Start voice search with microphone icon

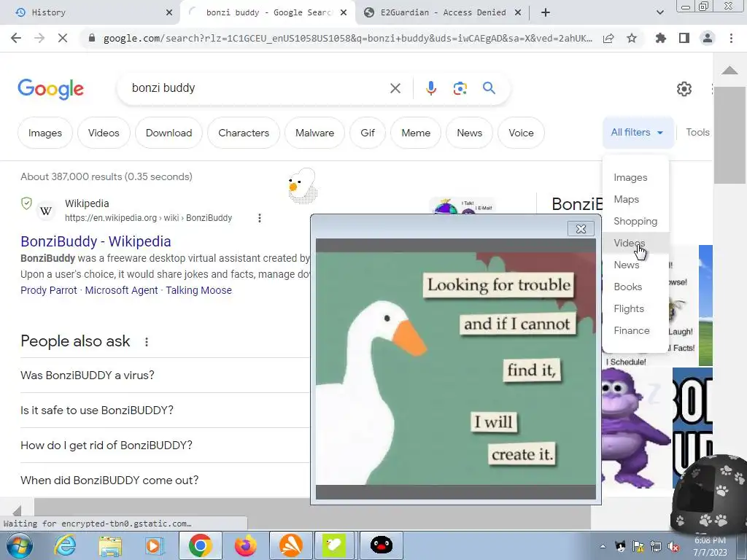431,88
